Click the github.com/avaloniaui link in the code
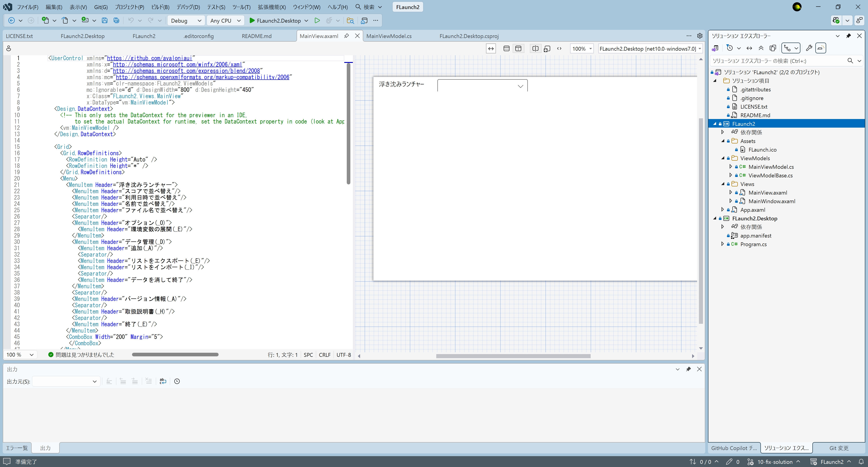This screenshot has height=467, width=868. coord(149,58)
